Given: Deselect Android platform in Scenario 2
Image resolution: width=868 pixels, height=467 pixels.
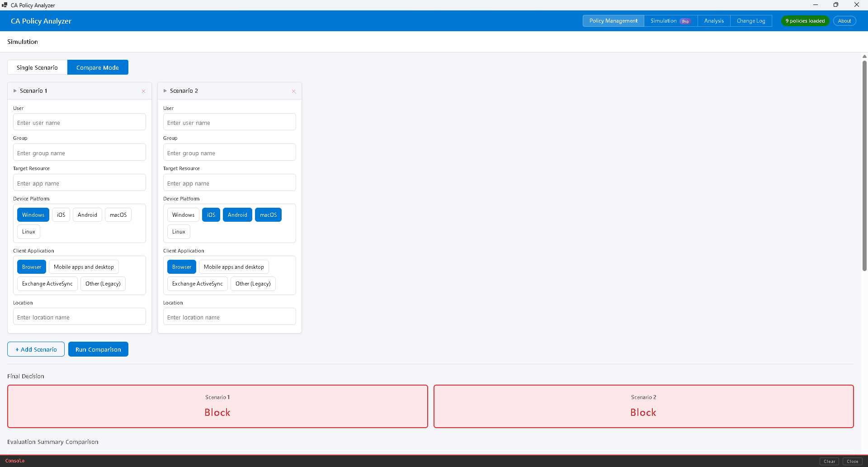Looking at the screenshot, I should point(237,215).
